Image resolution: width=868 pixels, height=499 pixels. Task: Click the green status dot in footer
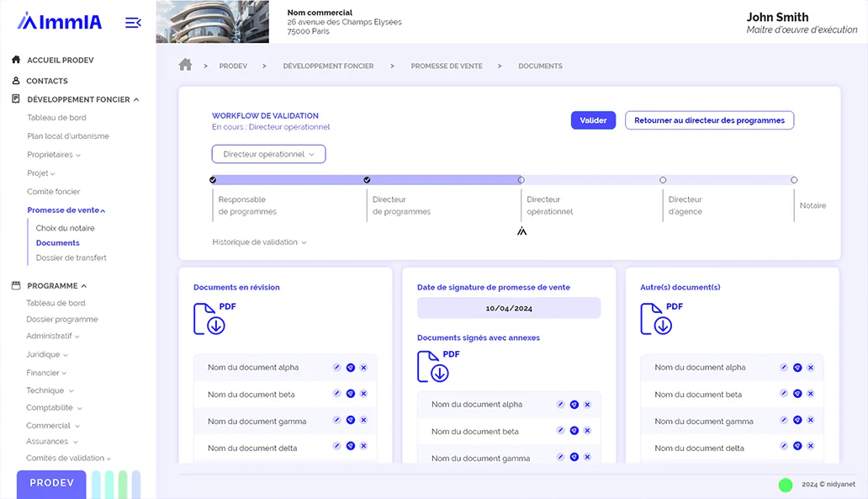click(785, 486)
